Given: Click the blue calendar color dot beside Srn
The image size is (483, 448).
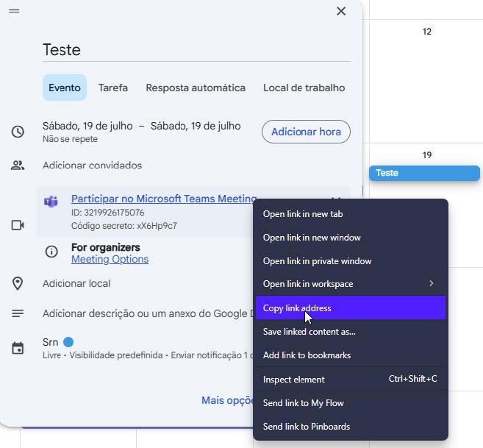Looking at the screenshot, I should [68, 342].
